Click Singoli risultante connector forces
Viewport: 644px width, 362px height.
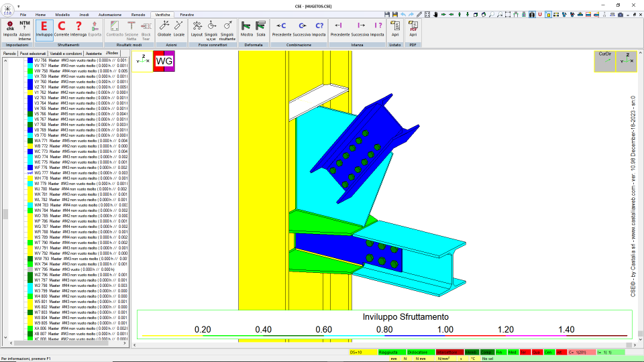click(x=227, y=30)
